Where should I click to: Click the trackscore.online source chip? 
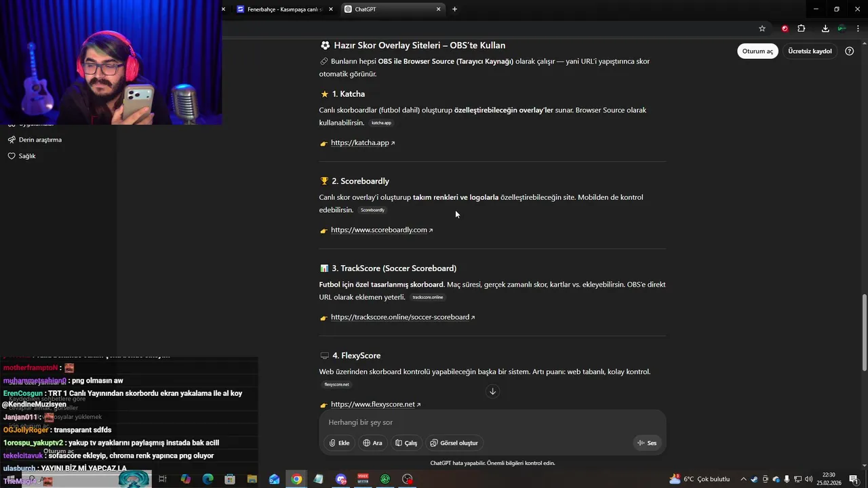coord(428,297)
